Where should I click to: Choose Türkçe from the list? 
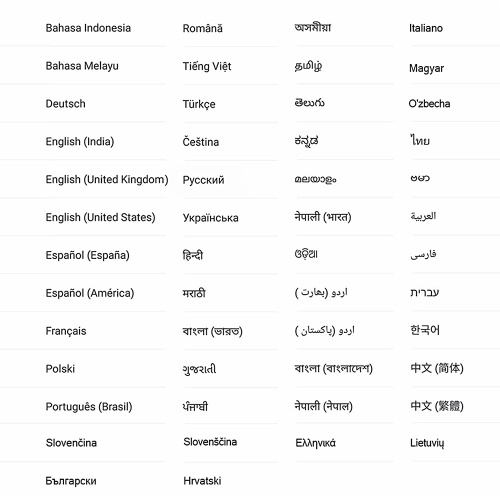tap(199, 104)
